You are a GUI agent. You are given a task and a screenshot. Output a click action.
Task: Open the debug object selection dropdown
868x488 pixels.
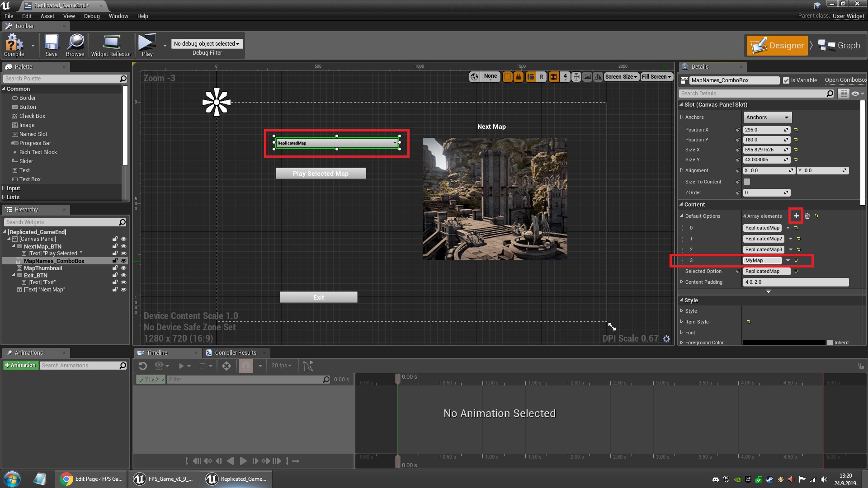207,44
